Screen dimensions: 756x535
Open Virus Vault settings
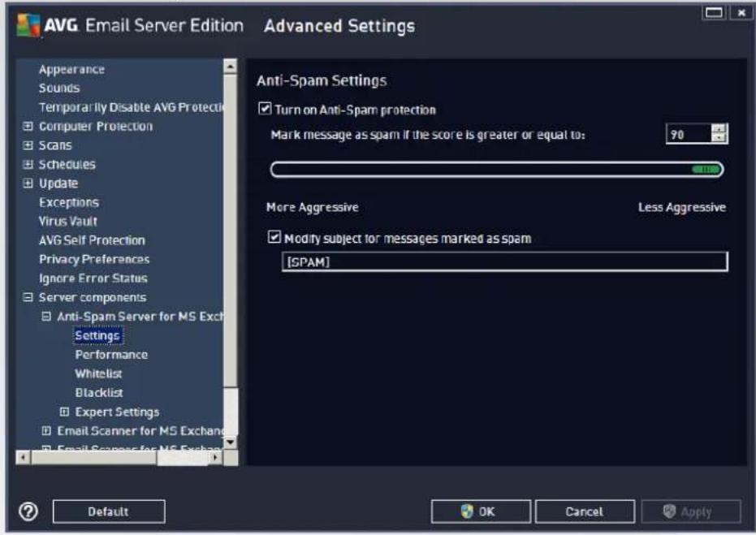click(68, 222)
